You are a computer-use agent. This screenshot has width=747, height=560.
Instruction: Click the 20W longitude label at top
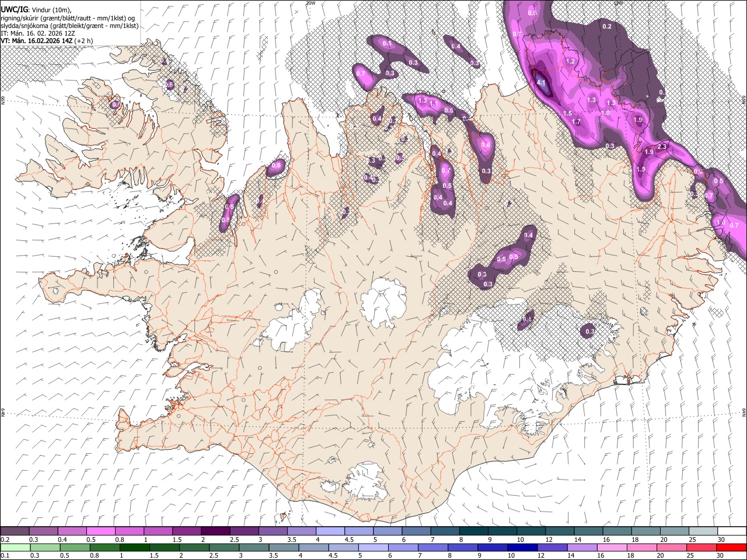click(x=310, y=3)
